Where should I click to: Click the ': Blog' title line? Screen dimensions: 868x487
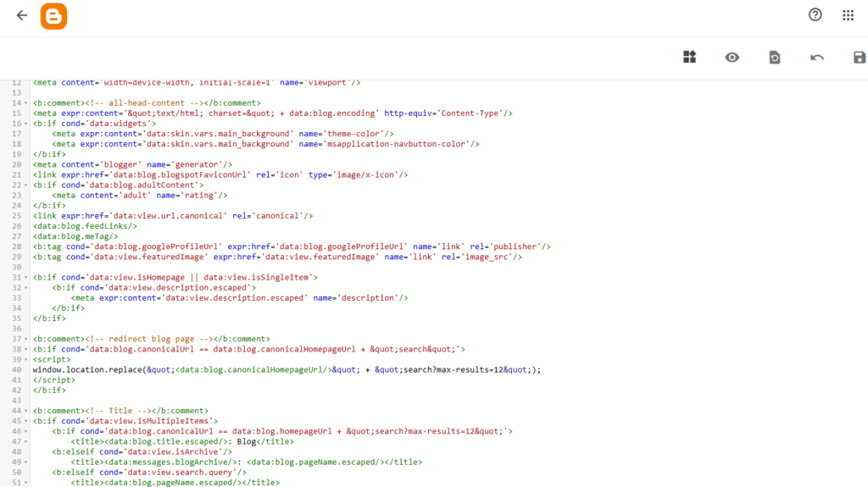point(182,441)
